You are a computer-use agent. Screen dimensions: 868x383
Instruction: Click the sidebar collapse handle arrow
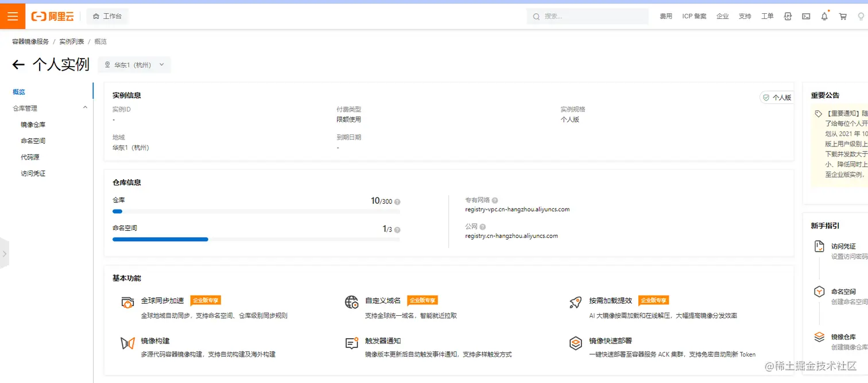(x=5, y=253)
